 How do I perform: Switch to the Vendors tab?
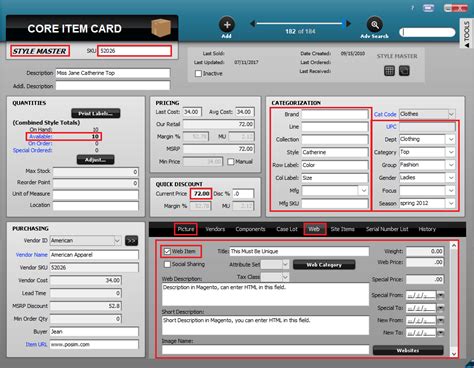(215, 229)
